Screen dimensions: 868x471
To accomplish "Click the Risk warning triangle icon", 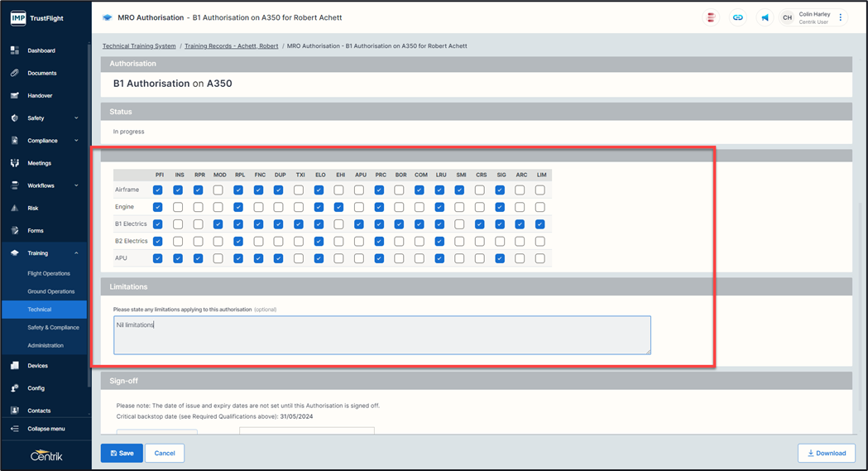I will [x=15, y=208].
